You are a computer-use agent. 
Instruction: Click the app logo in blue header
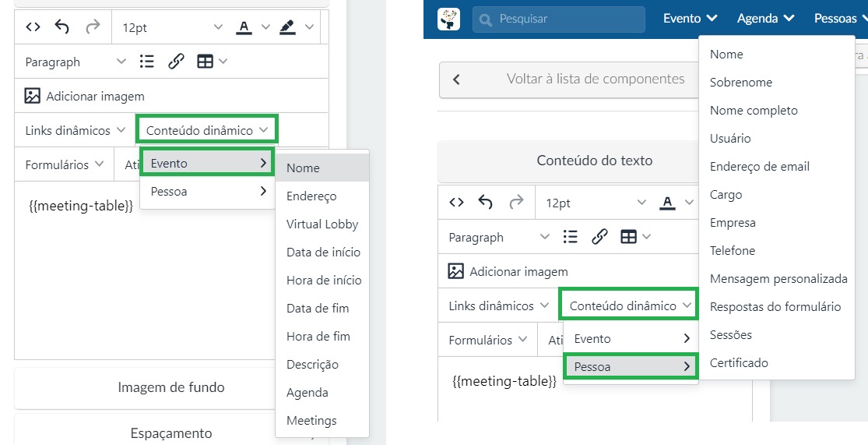[x=448, y=19]
